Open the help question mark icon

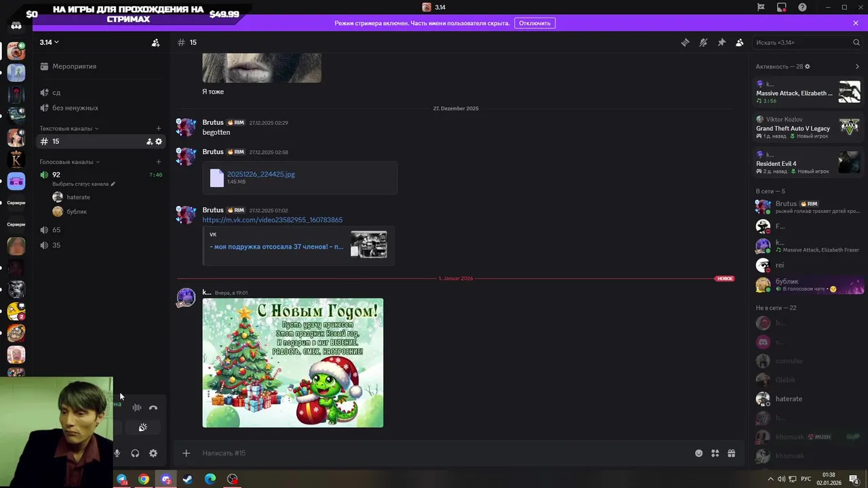(802, 7)
